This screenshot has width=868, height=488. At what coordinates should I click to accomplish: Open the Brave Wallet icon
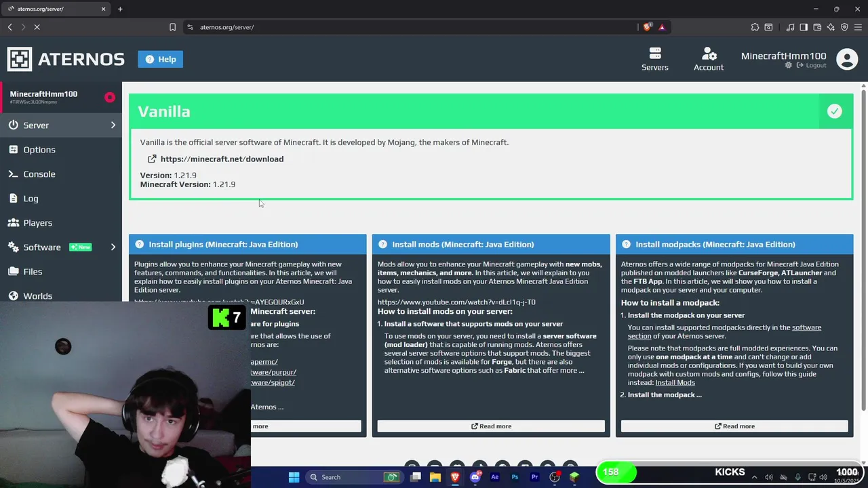(817, 27)
